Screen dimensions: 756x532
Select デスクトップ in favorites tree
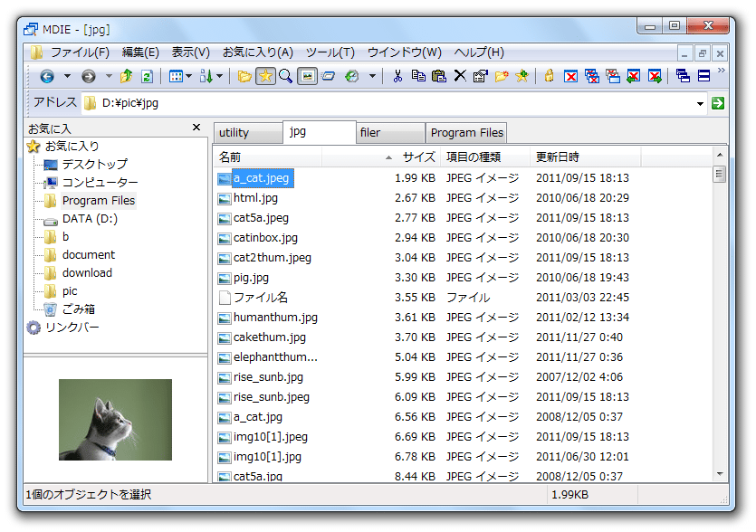point(95,165)
